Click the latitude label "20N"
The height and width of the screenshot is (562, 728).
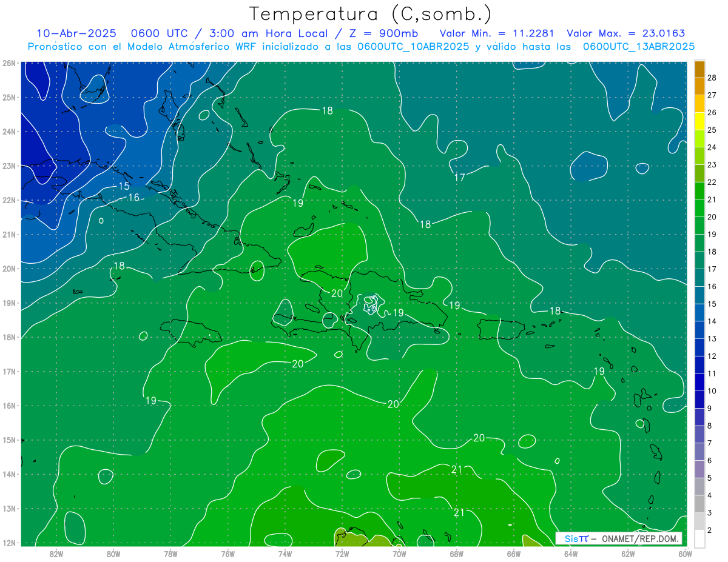(8, 269)
